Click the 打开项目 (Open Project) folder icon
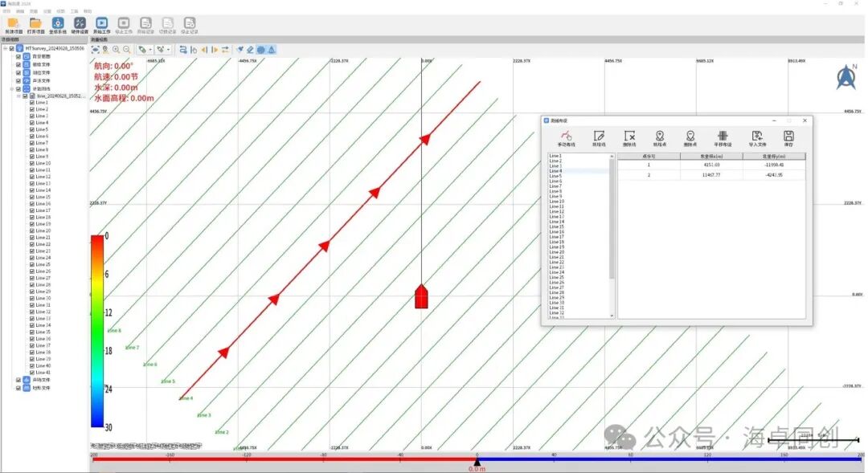This screenshot has height=473, width=868. pos(36,23)
